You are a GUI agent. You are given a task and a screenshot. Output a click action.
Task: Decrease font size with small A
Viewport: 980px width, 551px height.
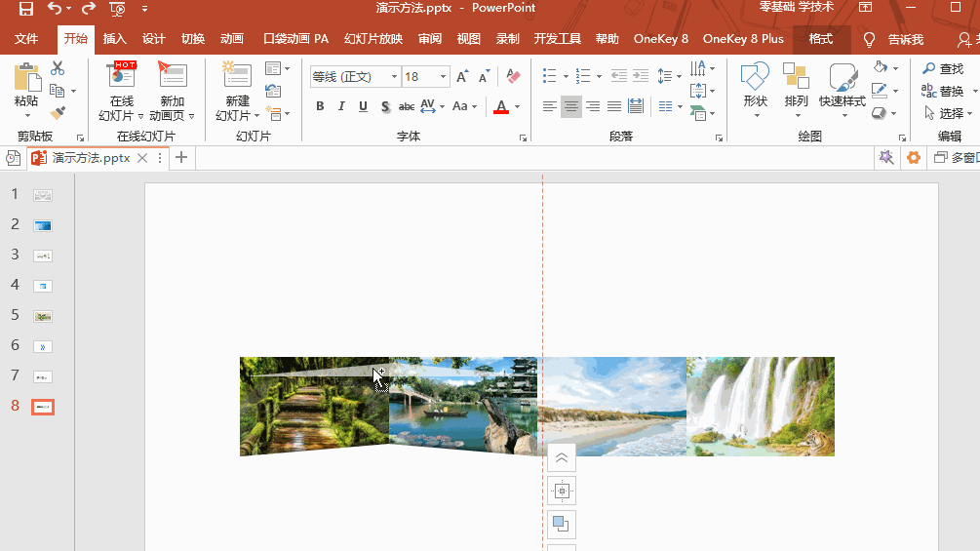(x=484, y=77)
